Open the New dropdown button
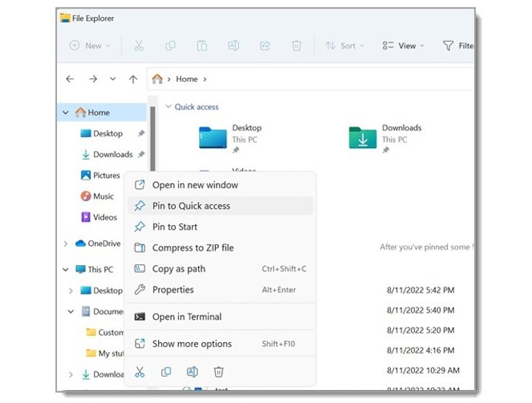This screenshot has height=403, width=532. (89, 45)
